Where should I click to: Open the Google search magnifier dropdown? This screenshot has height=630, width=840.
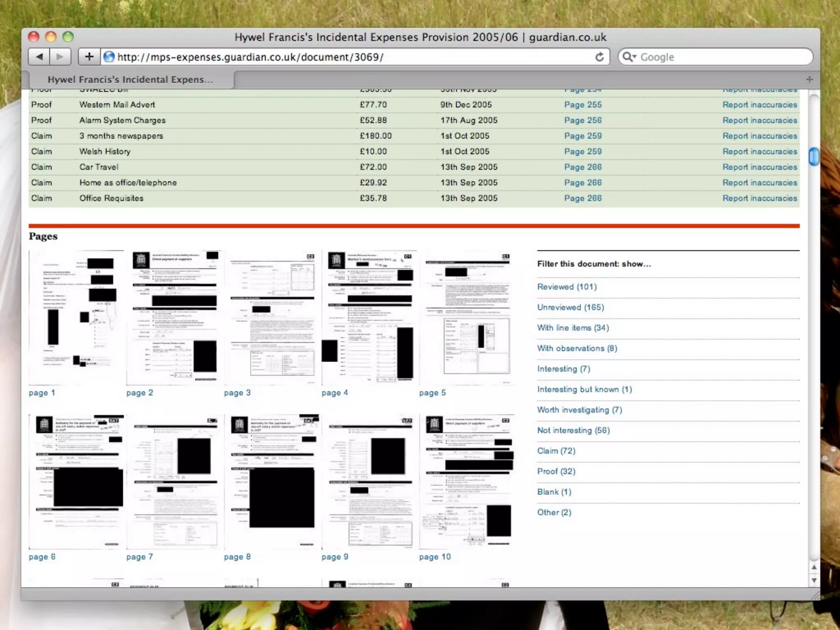coord(629,57)
